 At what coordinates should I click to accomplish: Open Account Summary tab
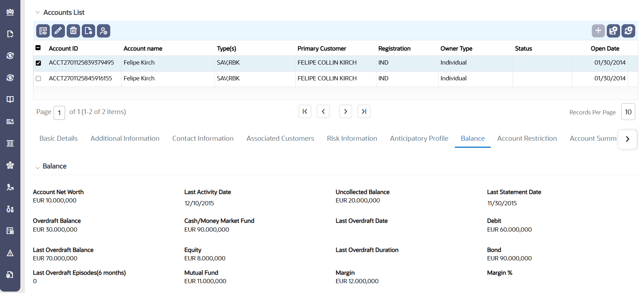[x=593, y=139]
